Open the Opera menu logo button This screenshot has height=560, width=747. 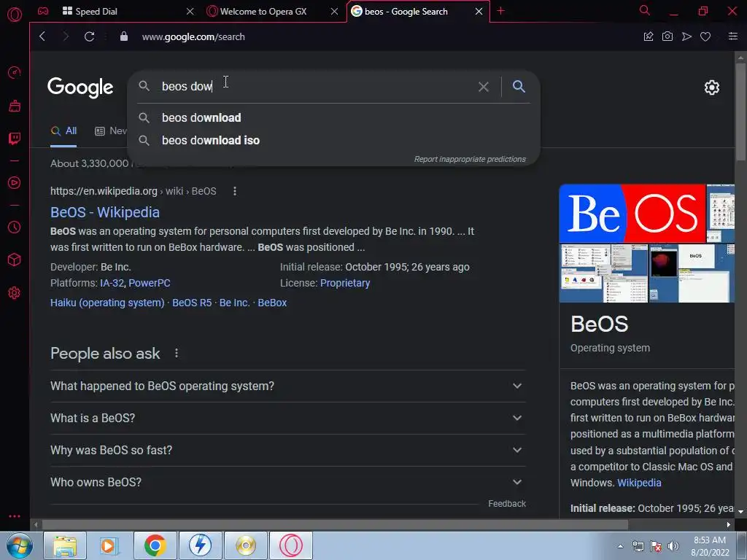click(x=15, y=15)
